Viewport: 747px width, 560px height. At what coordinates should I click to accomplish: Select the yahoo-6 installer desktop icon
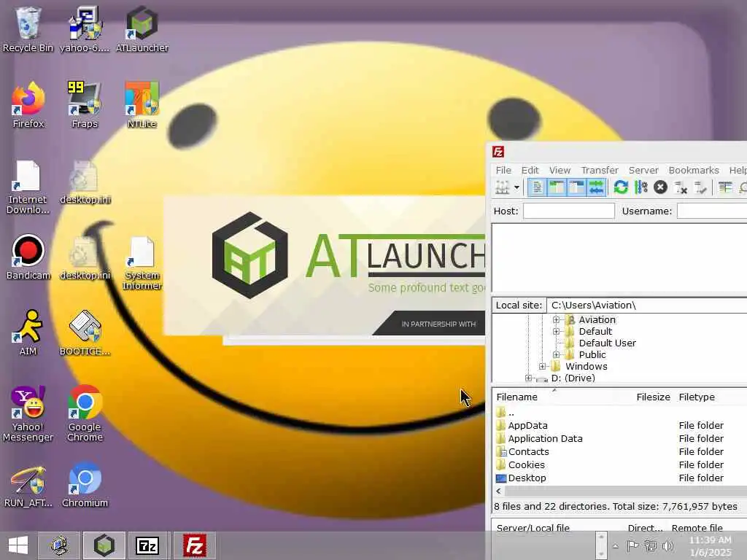85,29
